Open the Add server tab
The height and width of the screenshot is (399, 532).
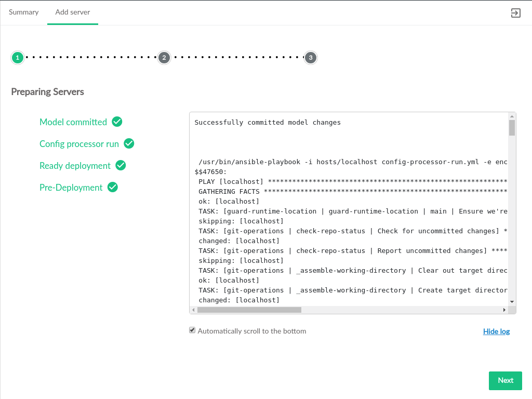click(73, 12)
